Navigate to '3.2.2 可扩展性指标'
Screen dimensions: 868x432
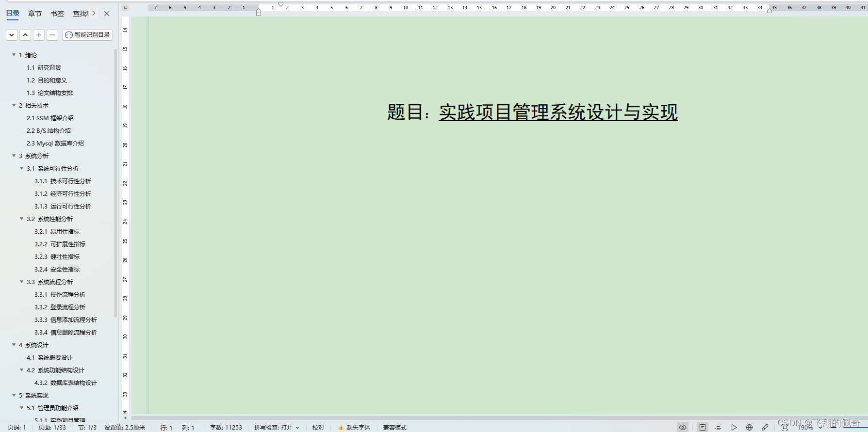pyautogui.click(x=60, y=244)
